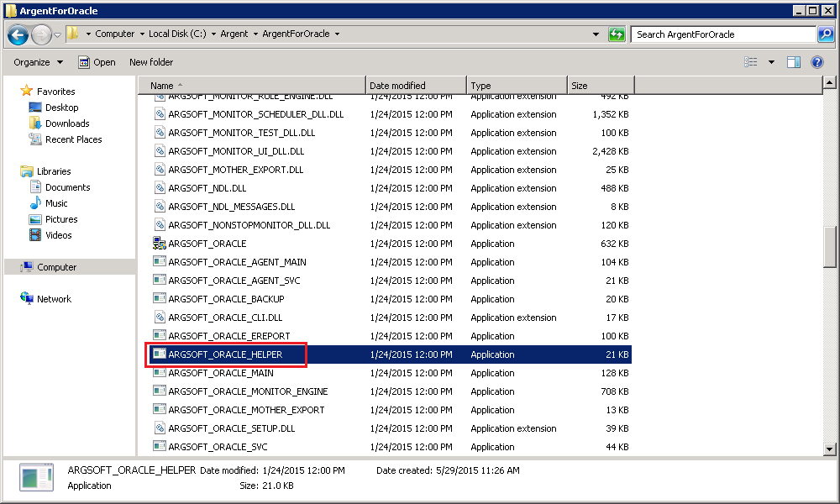Click the ARGSOFT_ORACLE_HELPER application icon
The image size is (840, 504).
click(160, 354)
